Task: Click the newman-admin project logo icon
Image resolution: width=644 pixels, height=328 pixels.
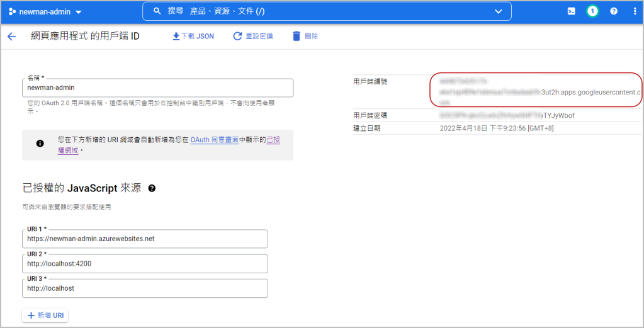Action: coord(12,12)
